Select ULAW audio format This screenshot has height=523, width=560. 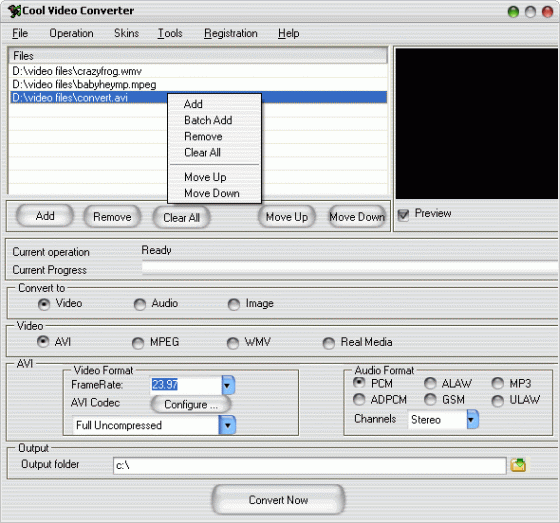coord(498,401)
